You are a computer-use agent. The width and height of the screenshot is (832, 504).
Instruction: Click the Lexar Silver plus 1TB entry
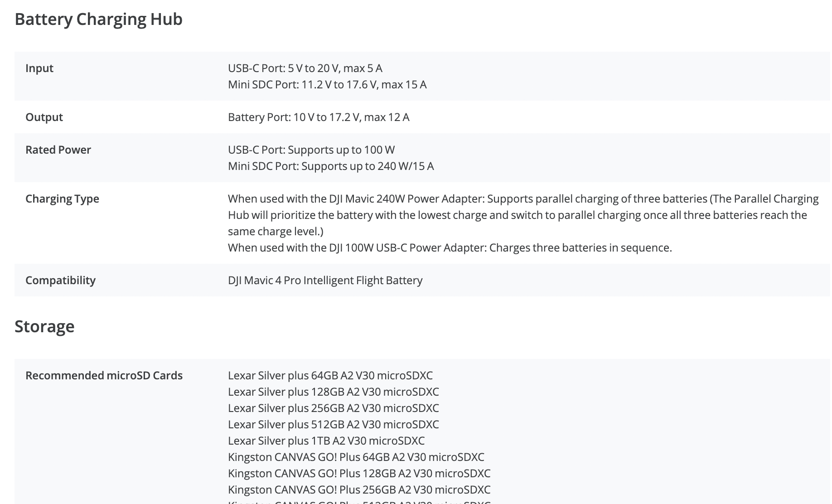pos(326,441)
